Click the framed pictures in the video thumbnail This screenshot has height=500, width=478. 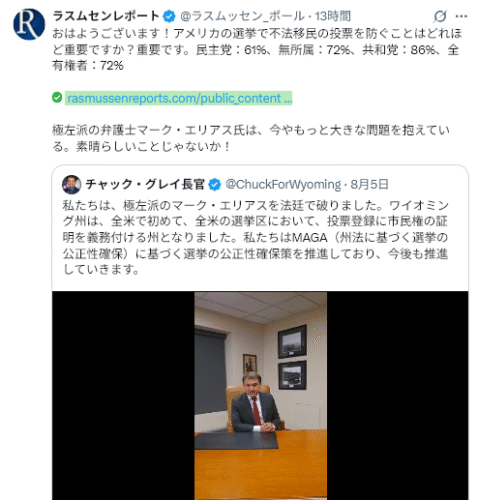pos(292,357)
